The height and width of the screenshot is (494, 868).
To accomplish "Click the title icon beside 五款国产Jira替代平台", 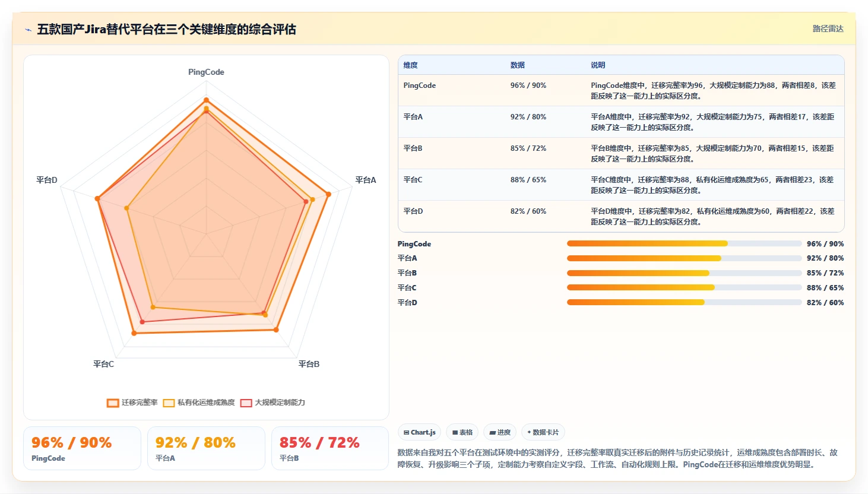I will (28, 30).
